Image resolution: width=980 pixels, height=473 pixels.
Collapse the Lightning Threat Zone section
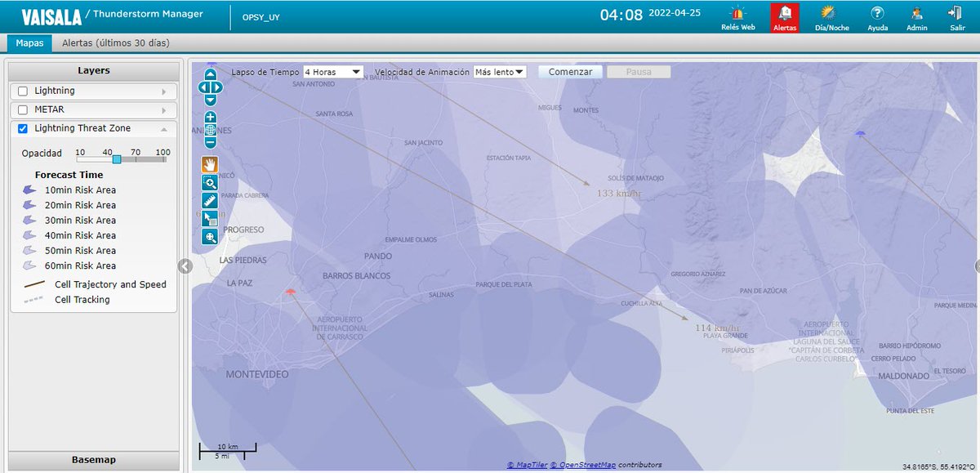pyautogui.click(x=163, y=128)
